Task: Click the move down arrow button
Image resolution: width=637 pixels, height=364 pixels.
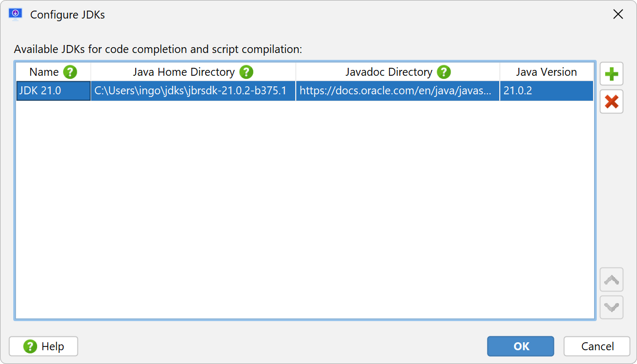Action: tap(611, 307)
